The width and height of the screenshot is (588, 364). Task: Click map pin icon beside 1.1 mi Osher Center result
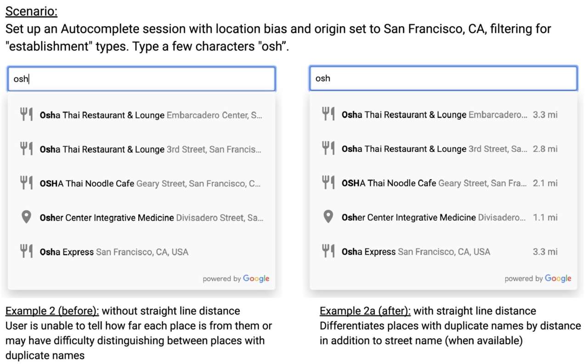(x=328, y=217)
